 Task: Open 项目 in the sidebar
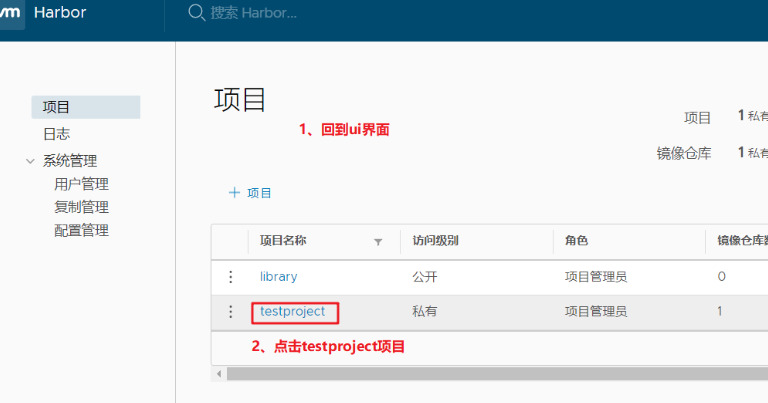[x=86, y=107]
